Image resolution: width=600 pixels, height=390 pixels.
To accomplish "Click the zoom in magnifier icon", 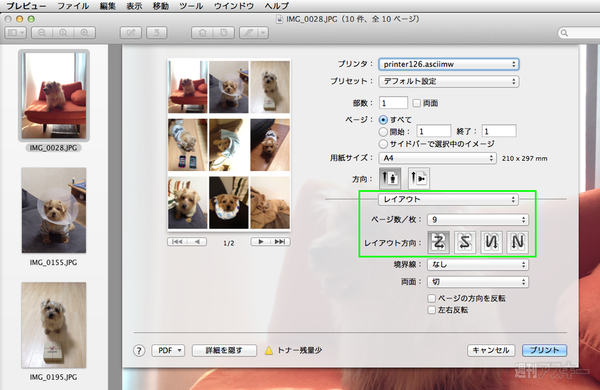I will point(85,33).
